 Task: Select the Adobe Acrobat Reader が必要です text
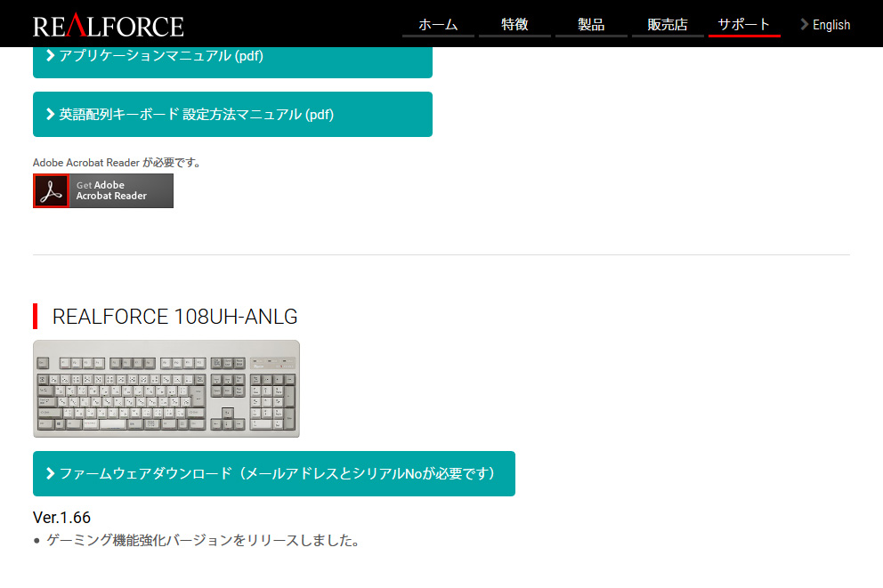point(117,163)
